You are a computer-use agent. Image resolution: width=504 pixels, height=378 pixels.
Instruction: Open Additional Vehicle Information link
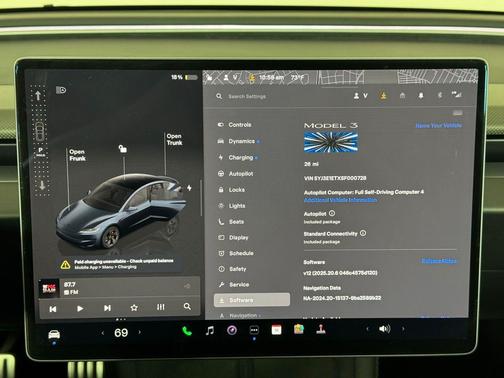pos(340,200)
